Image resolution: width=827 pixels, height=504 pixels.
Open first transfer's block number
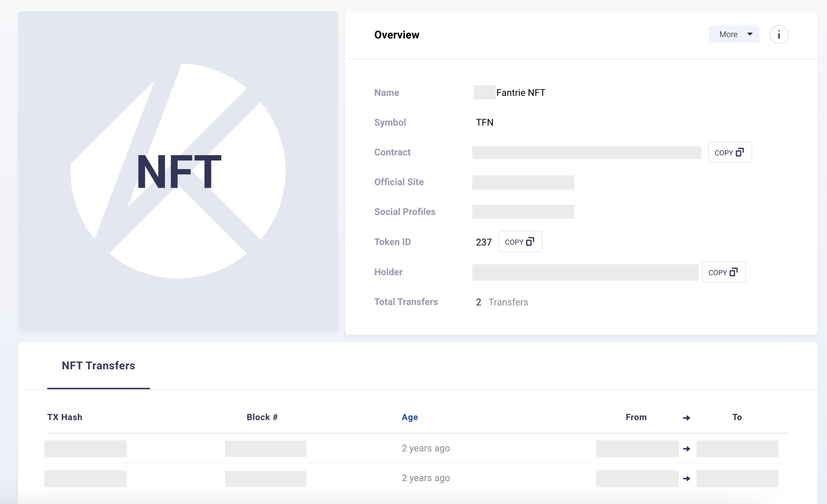tap(265, 449)
